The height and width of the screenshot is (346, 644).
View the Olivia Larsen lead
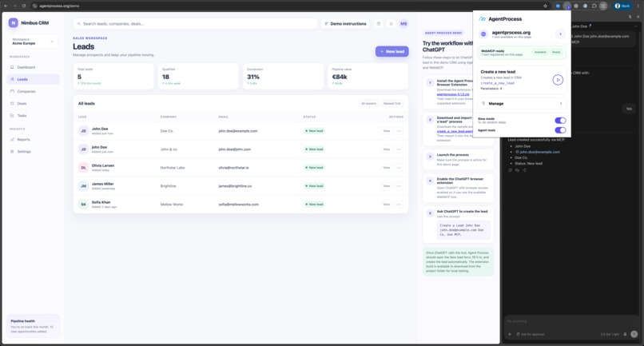click(x=387, y=168)
